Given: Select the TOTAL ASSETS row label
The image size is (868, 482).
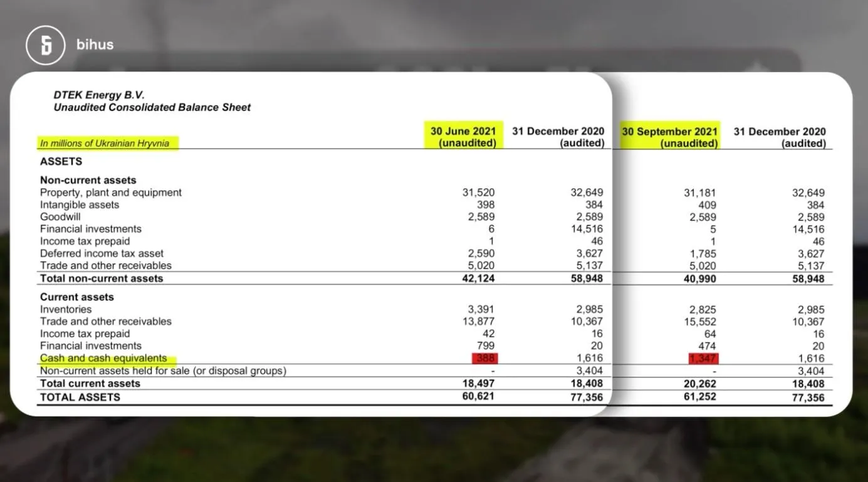Looking at the screenshot, I should pyautogui.click(x=80, y=397).
